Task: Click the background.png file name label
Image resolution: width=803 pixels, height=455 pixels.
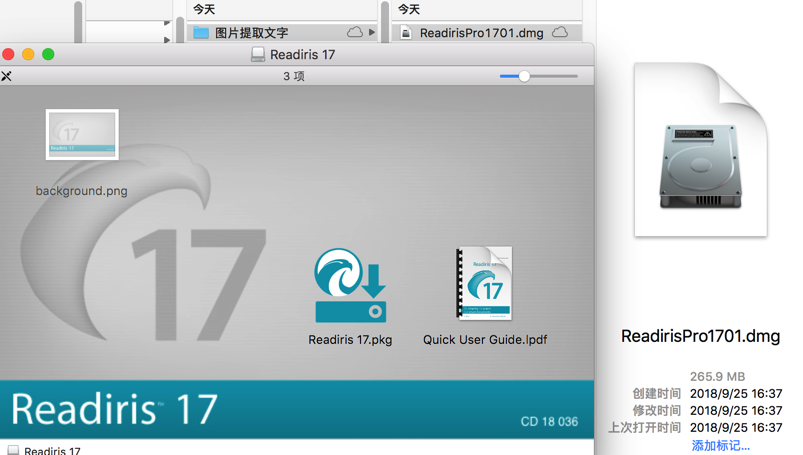Action: tap(81, 191)
